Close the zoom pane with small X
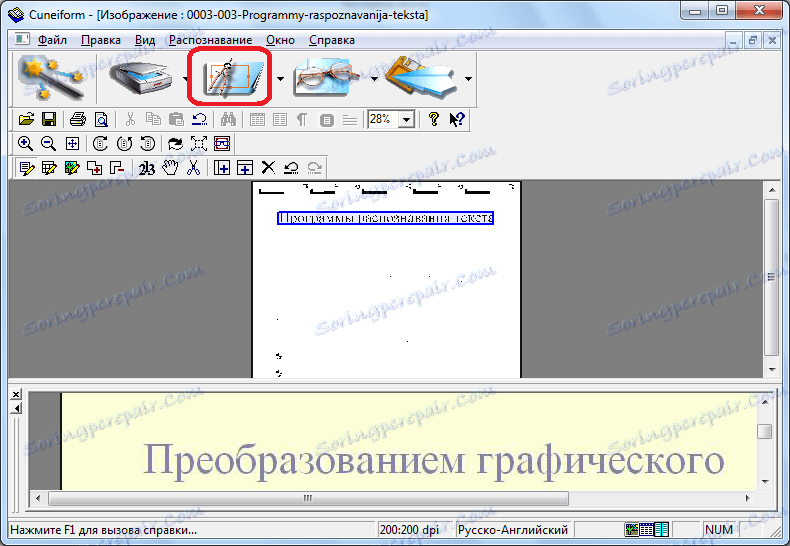 click(16, 394)
